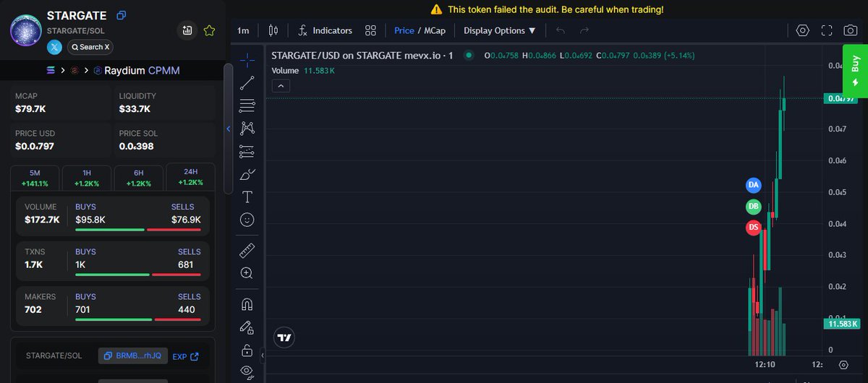The image size is (868, 383).
Task: Open chart settings hexagon icon
Action: [802, 30]
